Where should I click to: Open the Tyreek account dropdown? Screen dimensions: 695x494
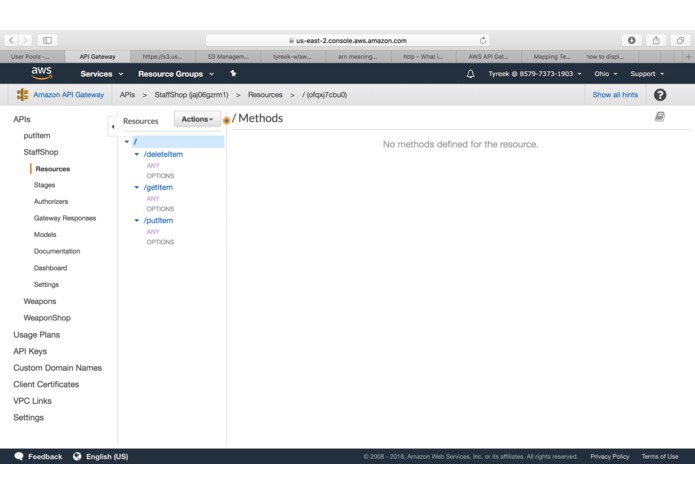(x=535, y=74)
